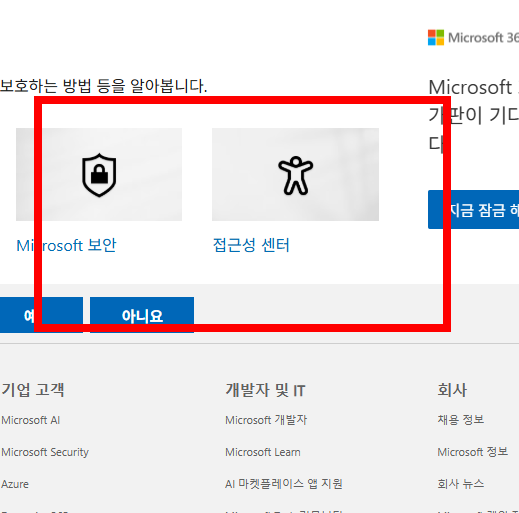Open Microsoft 개발자 footer link
Screen dimensions: 519x513
coord(266,420)
